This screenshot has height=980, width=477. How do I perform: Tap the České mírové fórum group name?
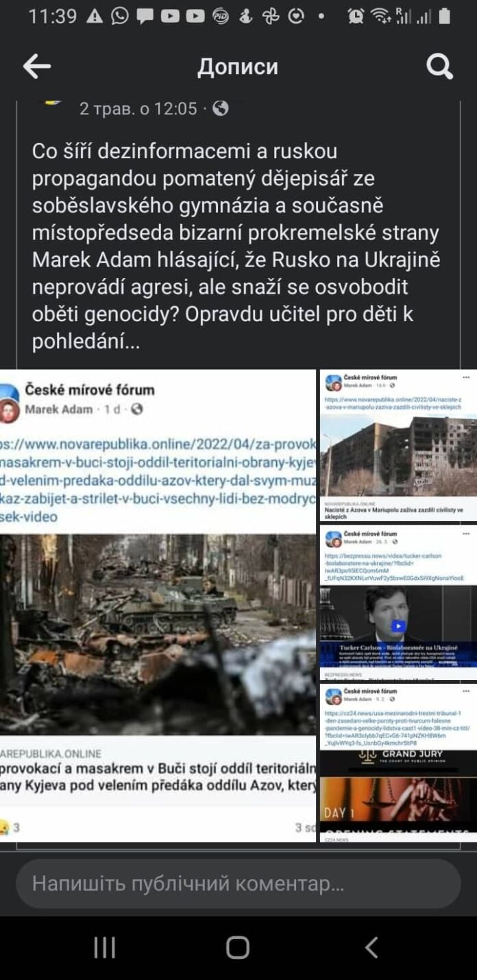90,390
